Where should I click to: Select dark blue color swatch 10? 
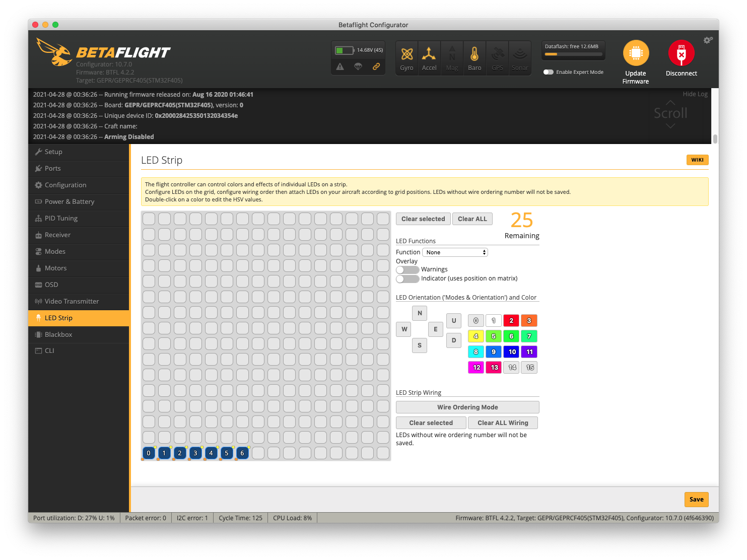coord(511,352)
